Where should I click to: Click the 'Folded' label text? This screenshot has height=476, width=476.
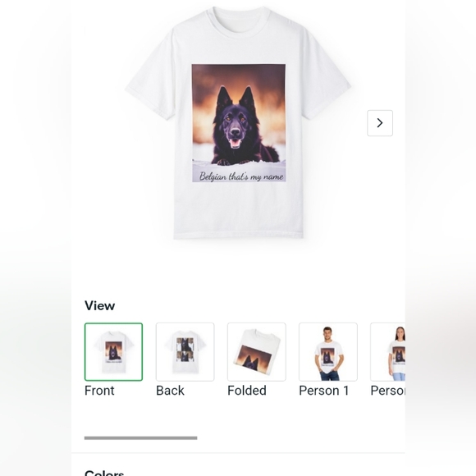tap(247, 391)
